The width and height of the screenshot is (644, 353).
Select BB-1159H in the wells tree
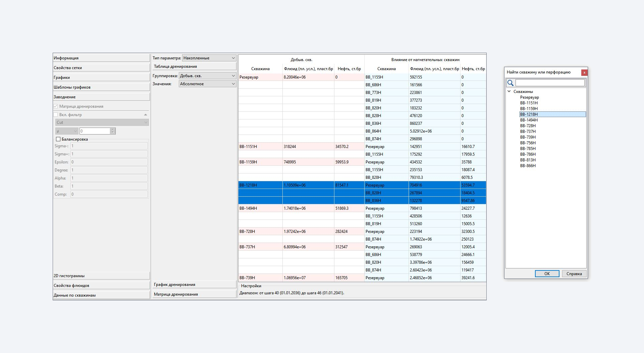(529, 109)
